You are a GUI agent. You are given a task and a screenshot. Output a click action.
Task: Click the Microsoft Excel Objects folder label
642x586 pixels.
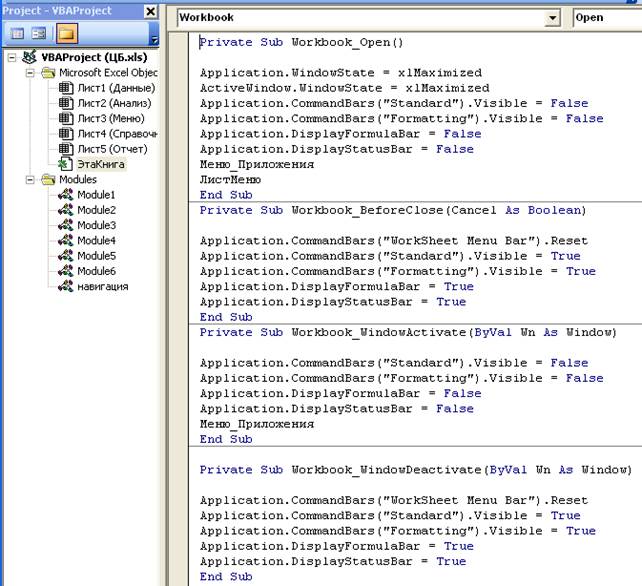click(x=109, y=73)
